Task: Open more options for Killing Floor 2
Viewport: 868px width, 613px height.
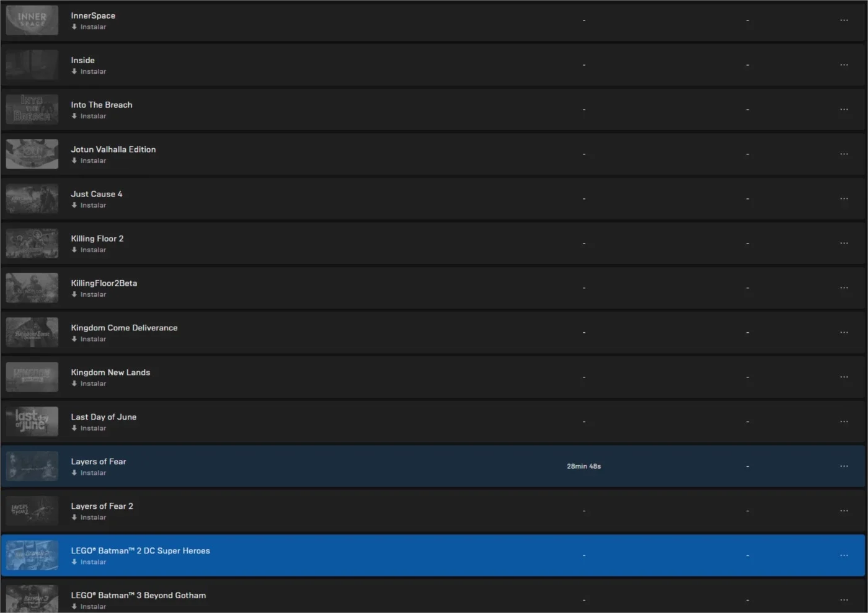Action: pos(844,244)
